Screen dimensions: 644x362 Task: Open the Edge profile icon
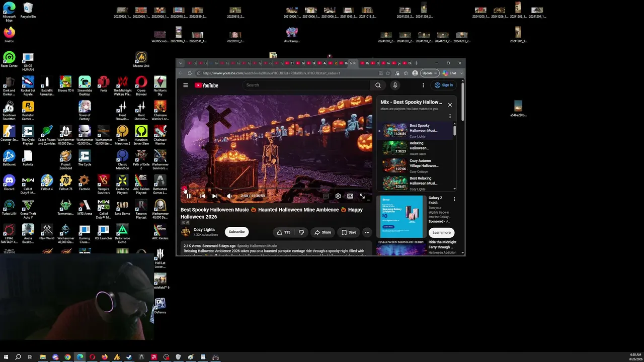415,73
